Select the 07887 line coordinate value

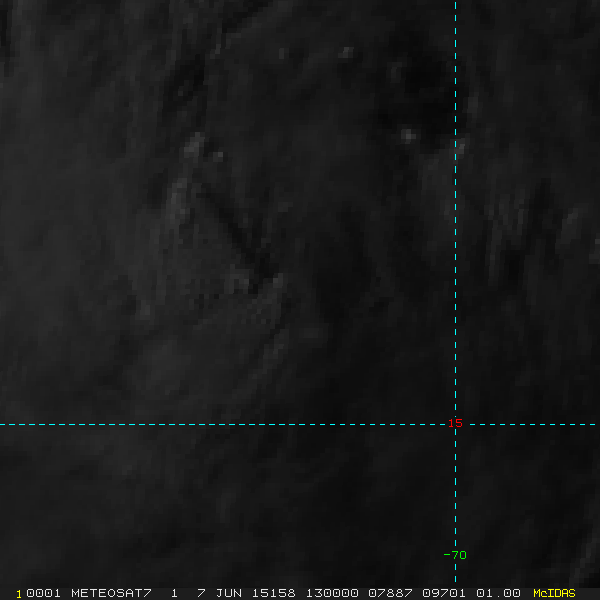point(390,593)
